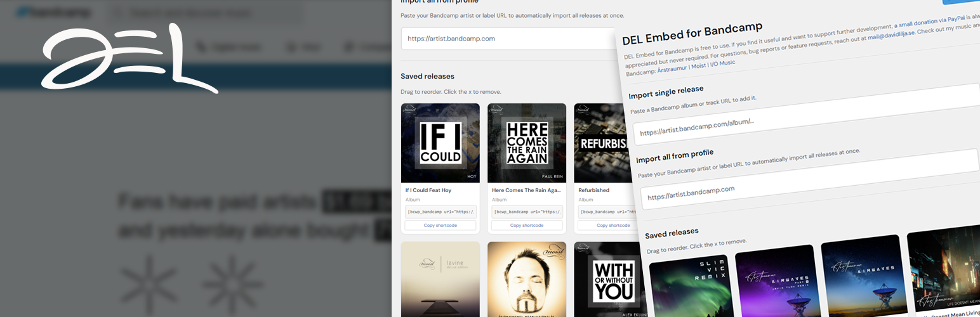The width and height of the screenshot is (980, 317).
Task: Click 'Saved releases' heading in tilted panel
Action: (672, 233)
